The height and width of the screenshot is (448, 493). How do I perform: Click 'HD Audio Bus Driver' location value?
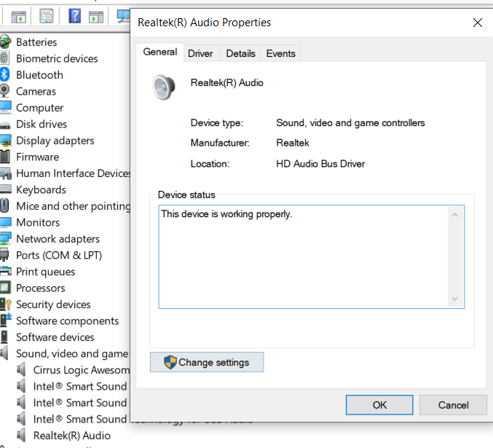point(320,164)
